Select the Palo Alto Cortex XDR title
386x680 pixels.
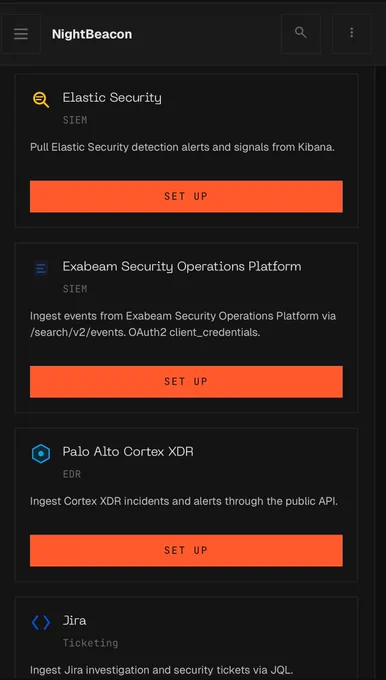click(128, 452)
